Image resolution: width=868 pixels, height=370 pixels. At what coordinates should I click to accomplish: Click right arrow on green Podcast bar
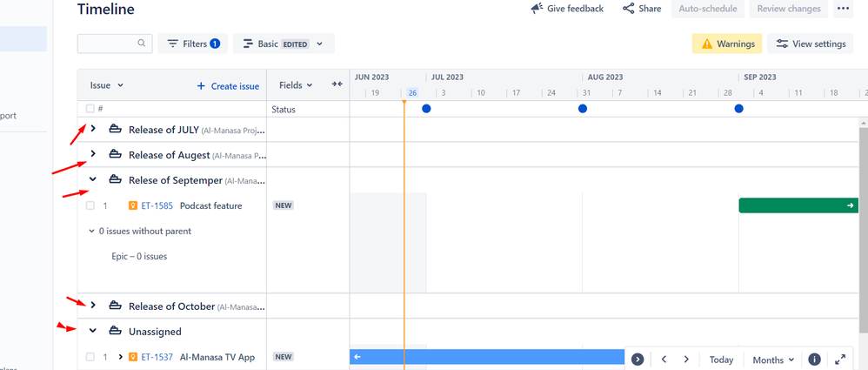click(851, 205)
